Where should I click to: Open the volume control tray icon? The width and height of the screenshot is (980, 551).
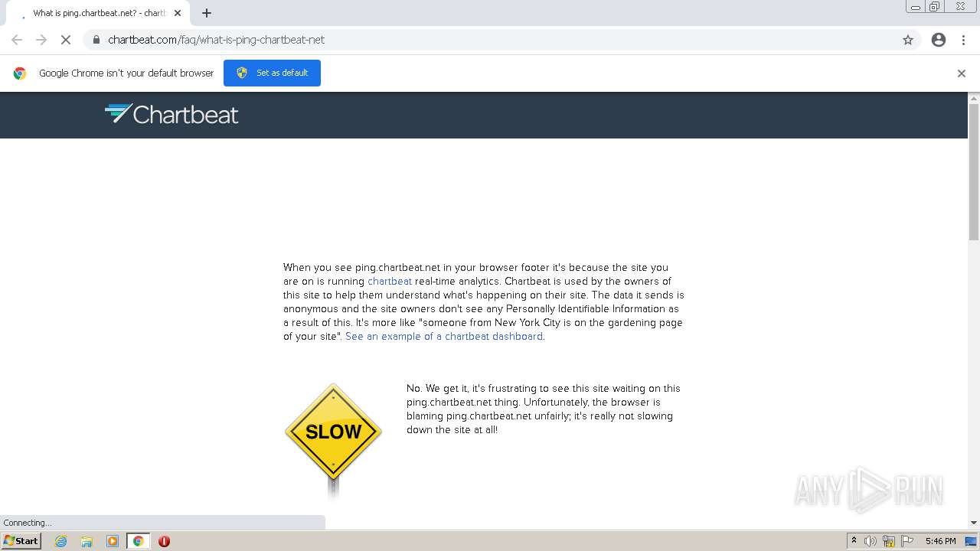tap(871, 541)
